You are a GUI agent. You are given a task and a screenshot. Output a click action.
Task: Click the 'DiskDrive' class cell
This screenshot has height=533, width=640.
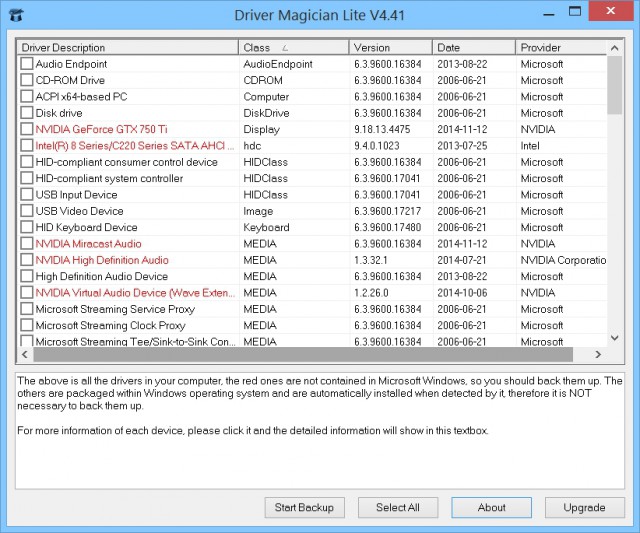click(x=266, y=113)
